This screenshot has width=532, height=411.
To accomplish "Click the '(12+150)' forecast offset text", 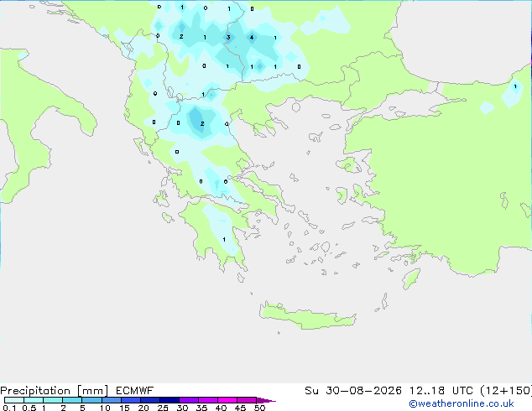I will click(x=506, y=391).
